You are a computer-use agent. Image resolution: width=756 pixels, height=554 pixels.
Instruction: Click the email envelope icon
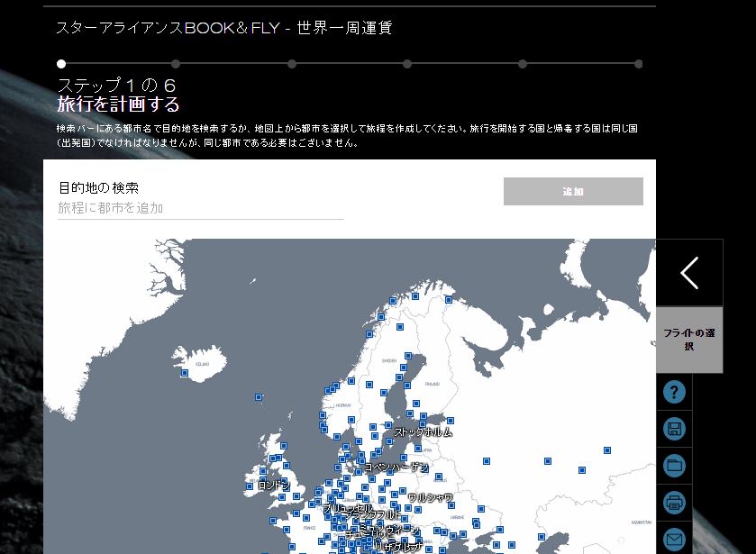click(x=674, y=539)
